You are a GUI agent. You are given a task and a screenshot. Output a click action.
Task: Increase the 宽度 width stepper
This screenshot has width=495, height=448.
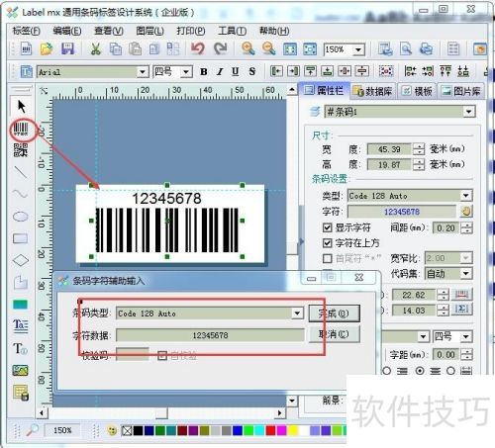[419, 146]
